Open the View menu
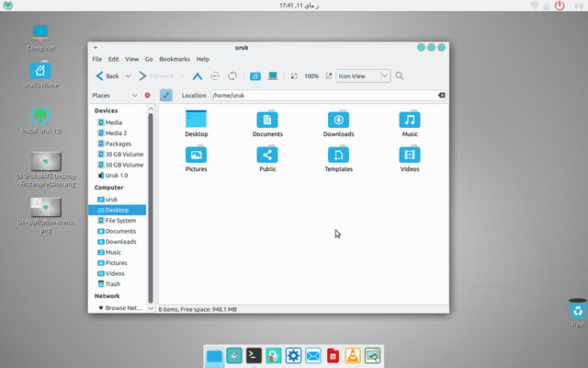The width and height of the screenshot is (588, 368). point(131,59)
